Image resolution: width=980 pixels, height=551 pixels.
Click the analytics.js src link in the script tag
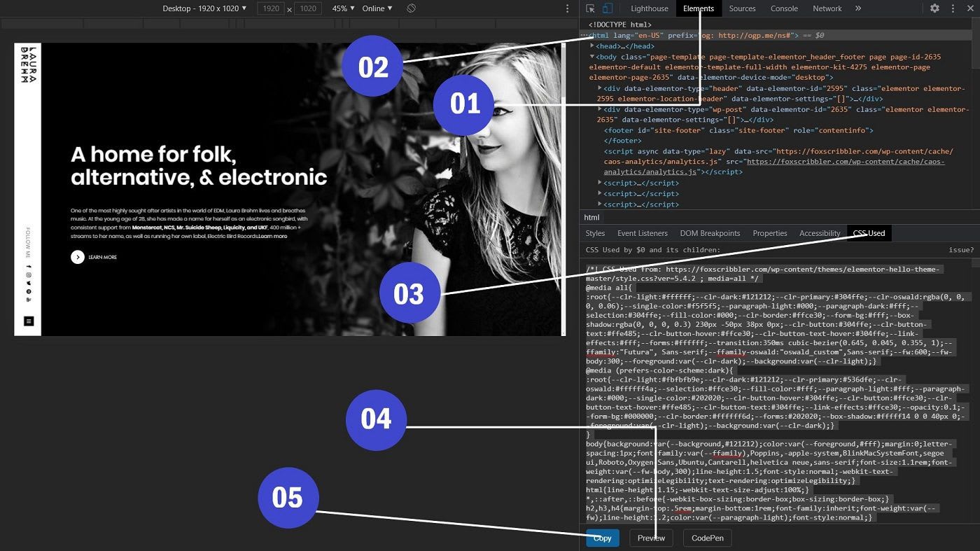click(x=845, y=167)
